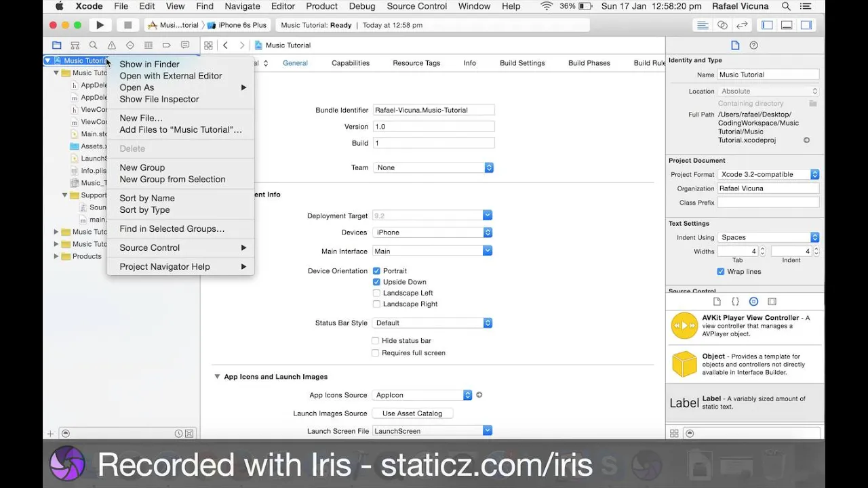Go back in the editor history
868x488 pixels.
226,45
